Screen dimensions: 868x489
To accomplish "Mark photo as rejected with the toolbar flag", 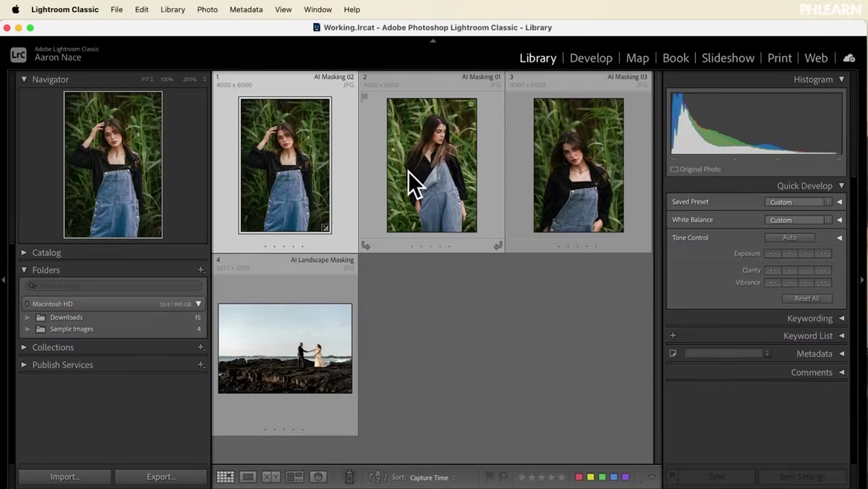I will (503, 477).
